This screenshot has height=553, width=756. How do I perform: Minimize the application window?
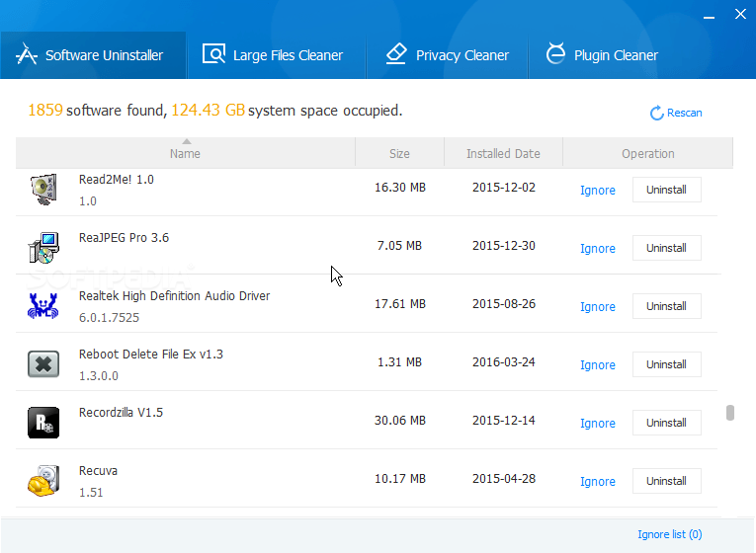709,16
